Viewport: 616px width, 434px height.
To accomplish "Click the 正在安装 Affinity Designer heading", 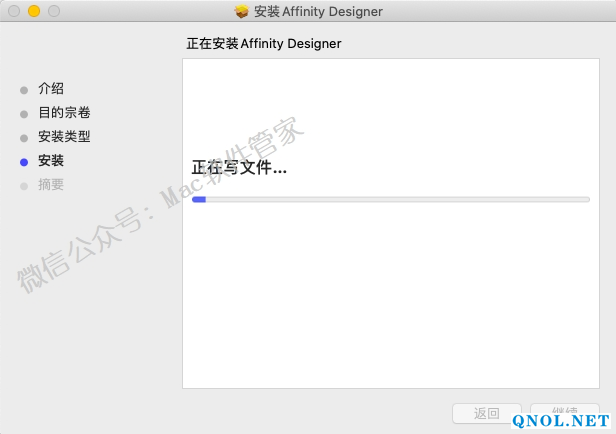I will [264, 44].
